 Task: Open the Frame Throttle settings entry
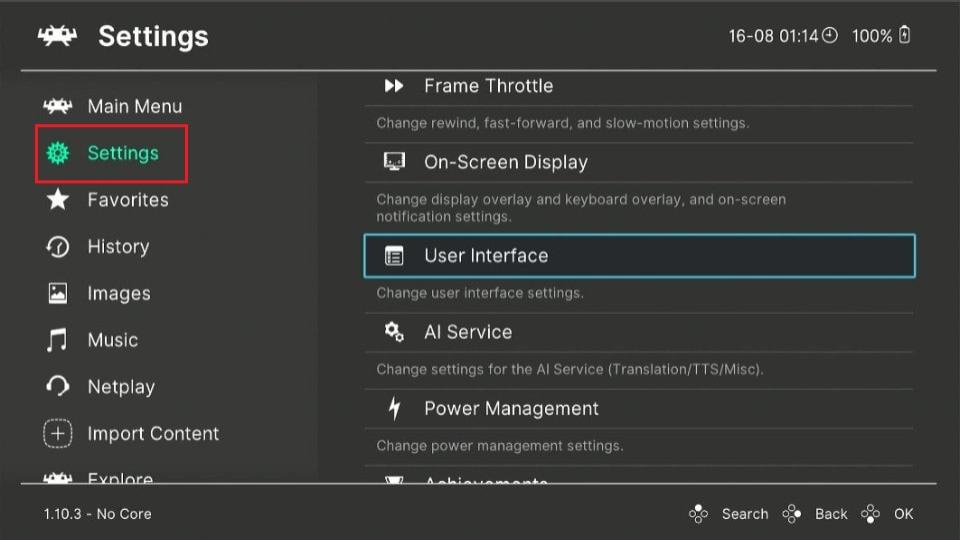coord(639,86)
